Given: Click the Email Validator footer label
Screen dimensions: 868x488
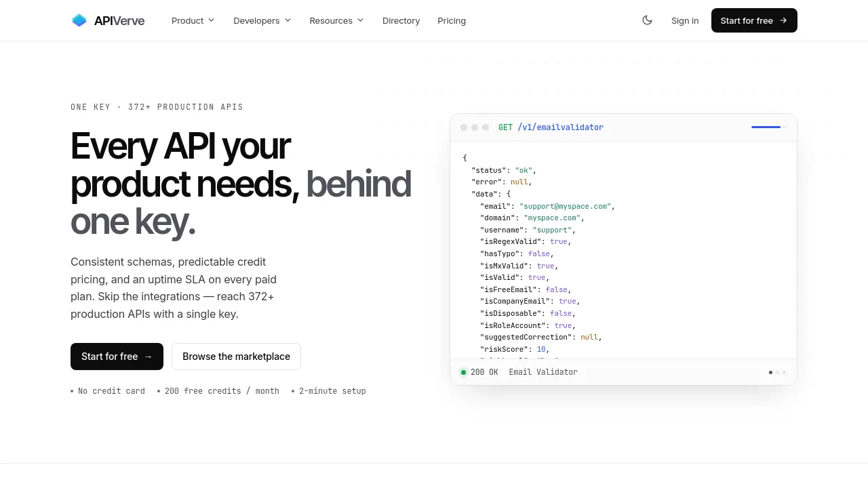Looking at the screenshot, I should click(x=543, y=372).
